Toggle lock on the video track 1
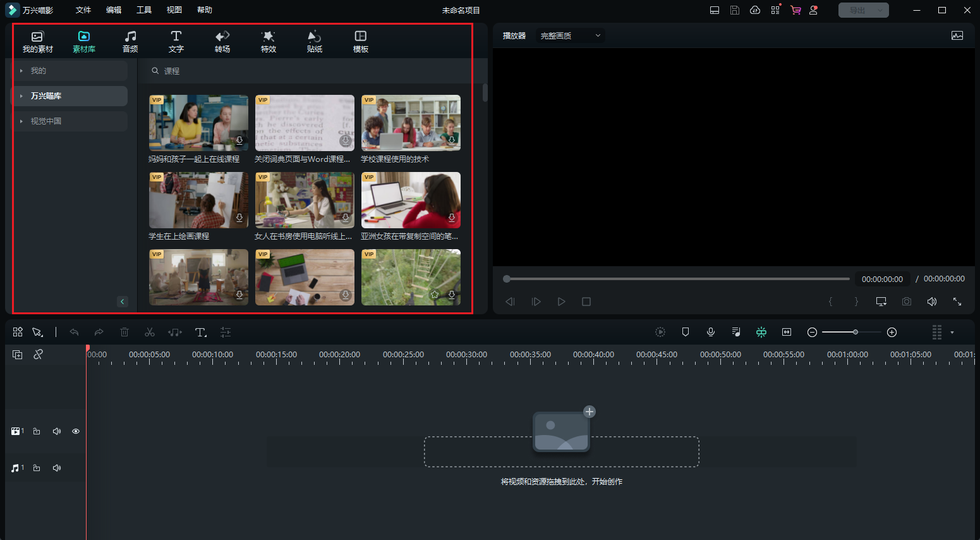The height and width of the screenshot is (540, 980). tap(37, 431)
